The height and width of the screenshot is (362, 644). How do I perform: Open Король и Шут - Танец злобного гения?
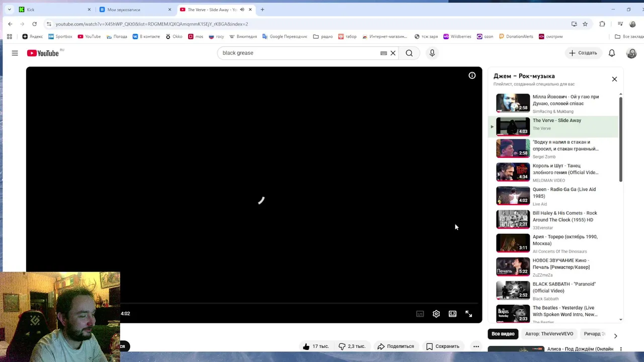coord(553,172)
